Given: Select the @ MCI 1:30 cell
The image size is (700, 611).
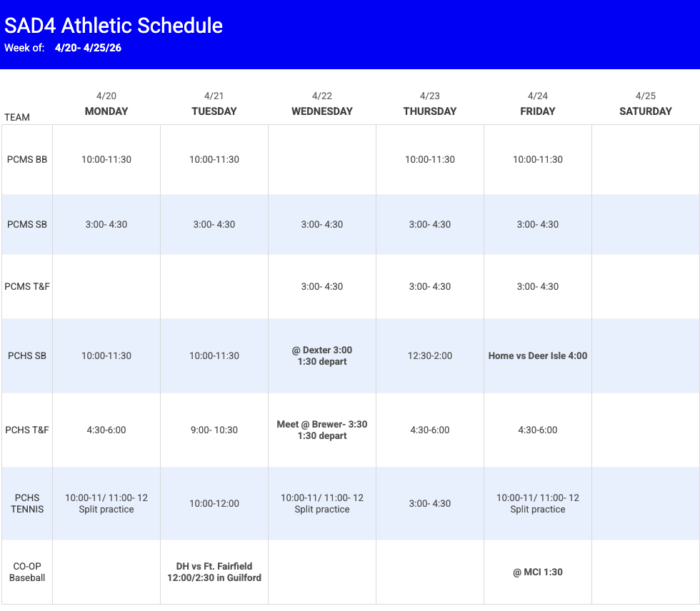Looking at the screenshot, I should coord(538,572).
